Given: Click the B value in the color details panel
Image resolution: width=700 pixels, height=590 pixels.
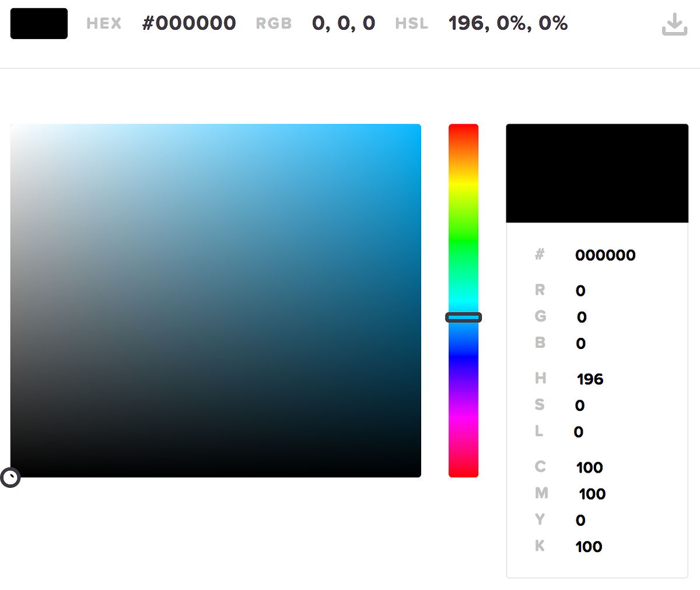Looking at the screenshot, I should [580, 343].
